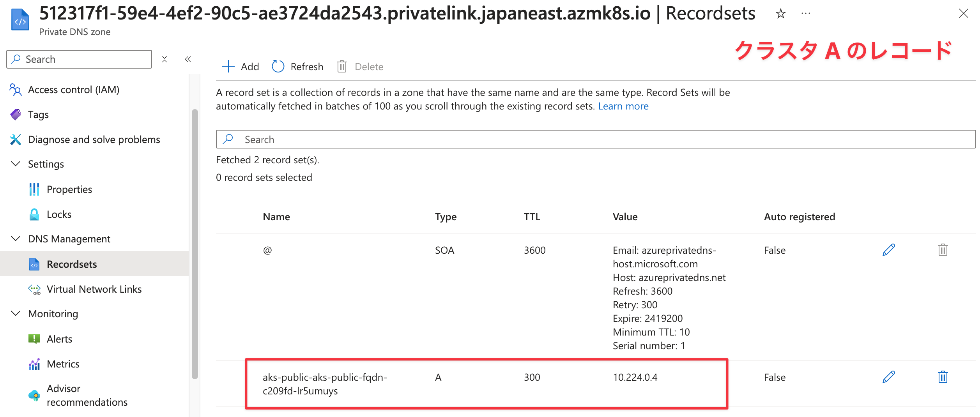Click the Add record set button

pos(240,67)
